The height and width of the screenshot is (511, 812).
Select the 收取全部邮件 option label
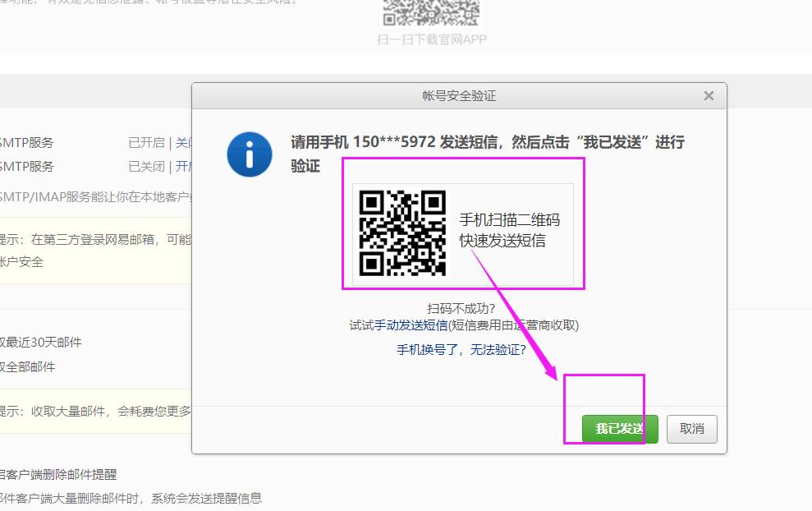[28, 367]
